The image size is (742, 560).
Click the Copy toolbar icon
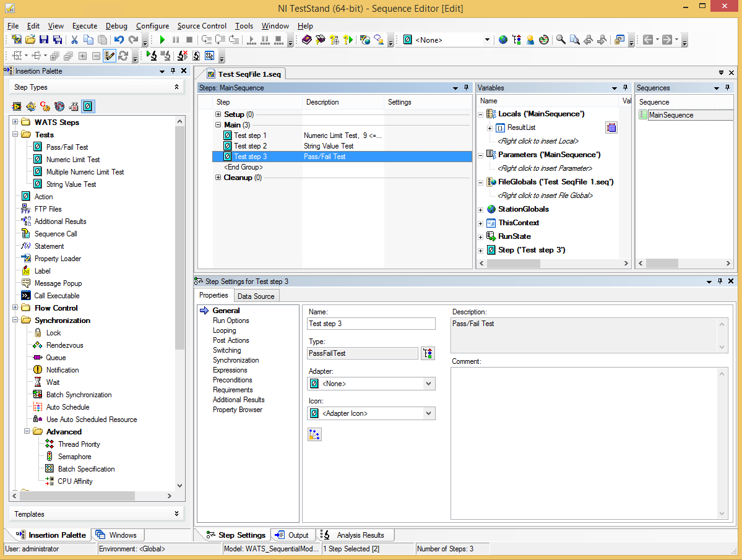pos(88,40)
